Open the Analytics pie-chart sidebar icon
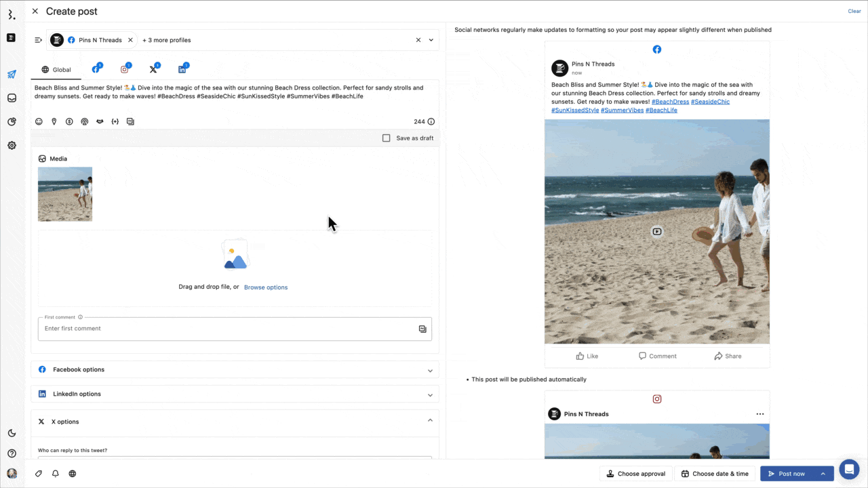The height and width of the screenshot is (488, 868). tap(12, 122)
